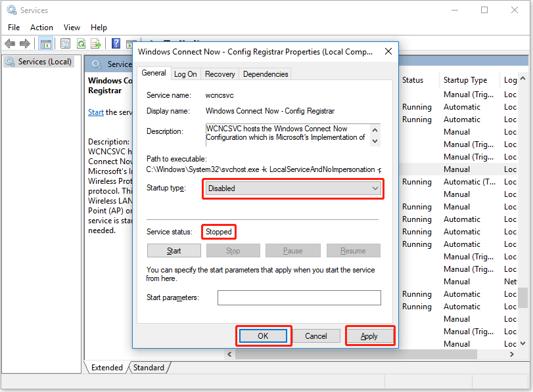The height and width of the screenshot is (392, 533).
Task: Sort services by the Startup Type column header
Action: point(465,80)
